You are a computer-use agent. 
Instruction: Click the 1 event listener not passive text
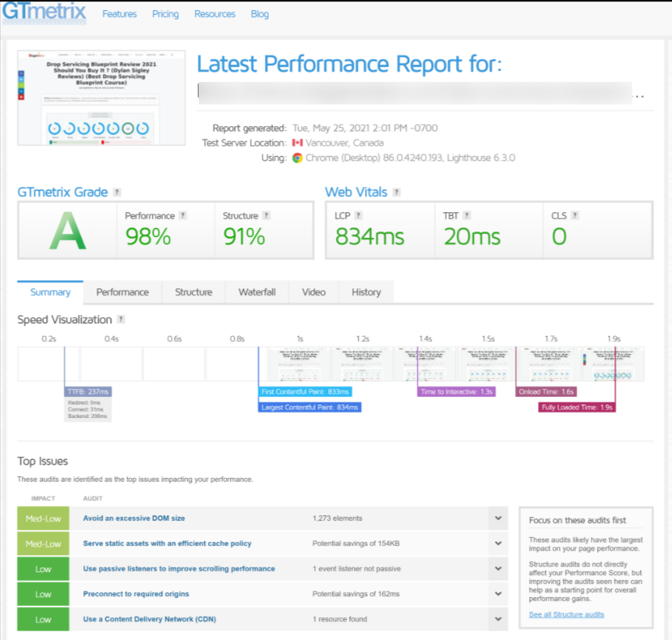click(356, 569)
